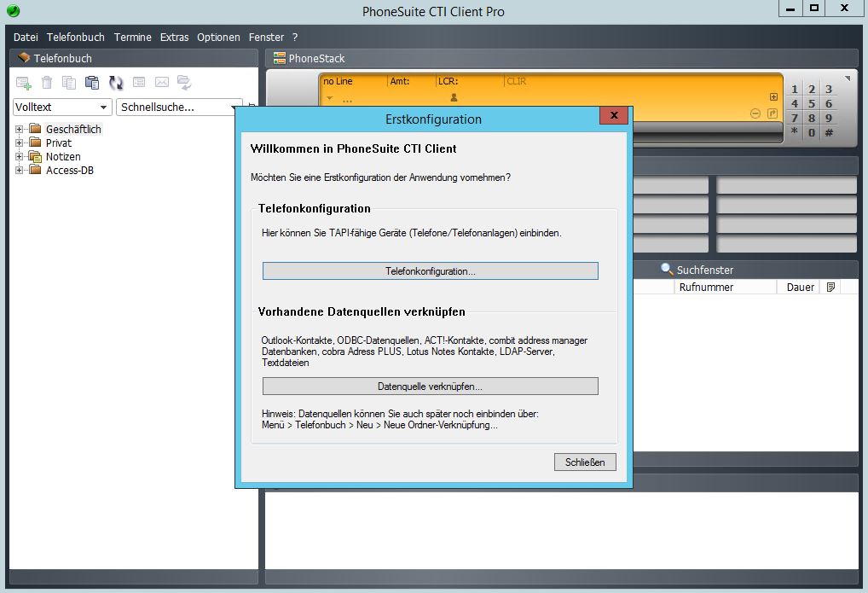Click the envelope email icon
The height and width of the screenshot is (593, 868).
coord(161,83)
